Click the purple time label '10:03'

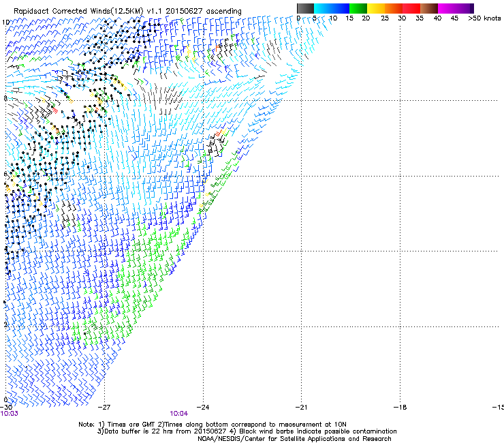click(10, 414)
